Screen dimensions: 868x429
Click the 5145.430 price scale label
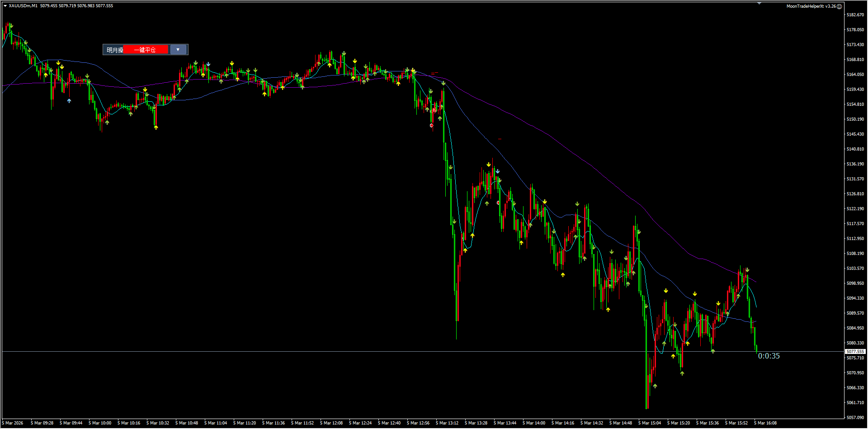coord(855,134)
